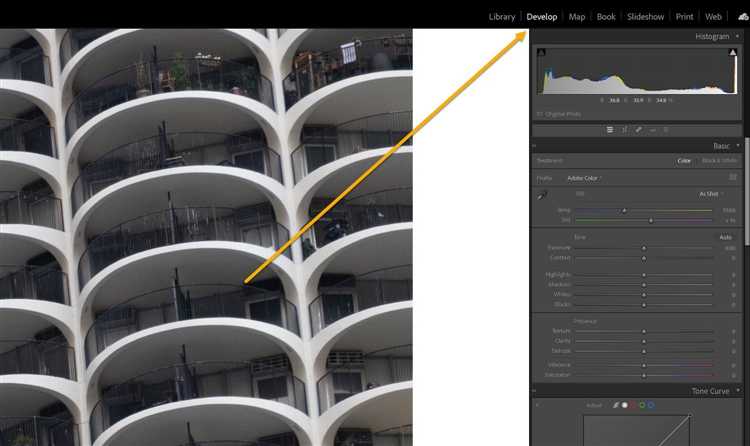Click the Contrast value field
The image size is (750, 446).
pyautogui.click(x=733, y=258)
